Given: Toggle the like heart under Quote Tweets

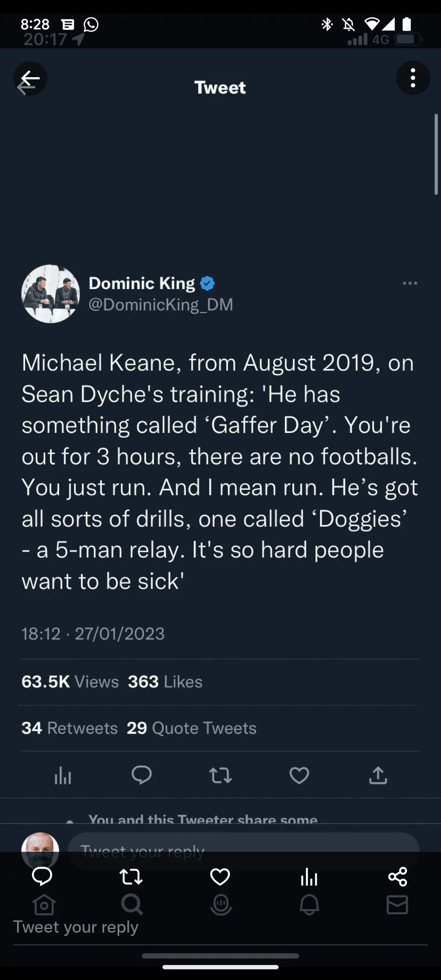Looking at the screenshot, I should (x=299, y=775).
